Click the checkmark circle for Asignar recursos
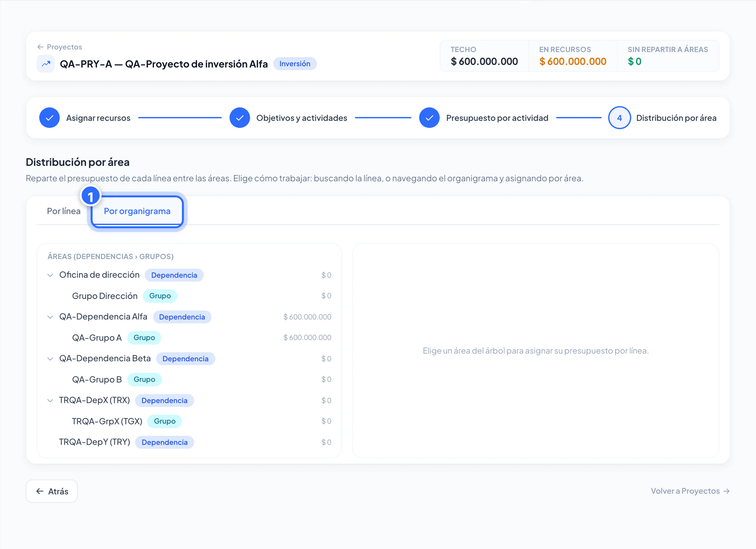 49,118
